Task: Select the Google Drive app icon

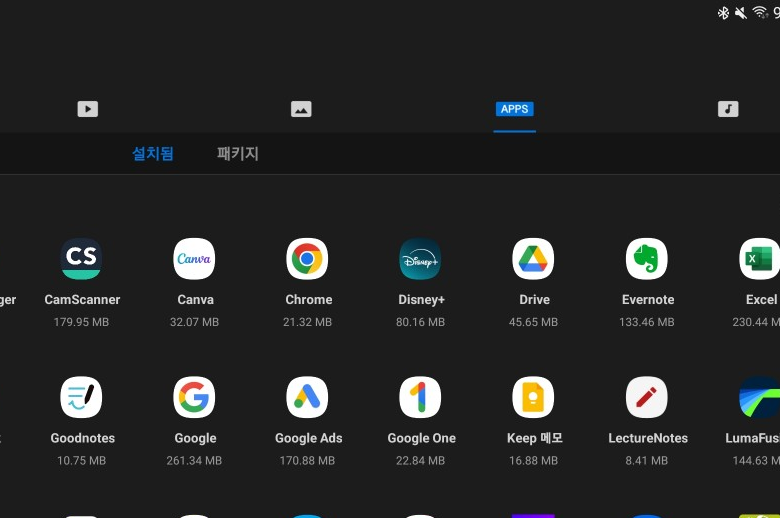Action: pyautogui.click(x=533, y=259)
